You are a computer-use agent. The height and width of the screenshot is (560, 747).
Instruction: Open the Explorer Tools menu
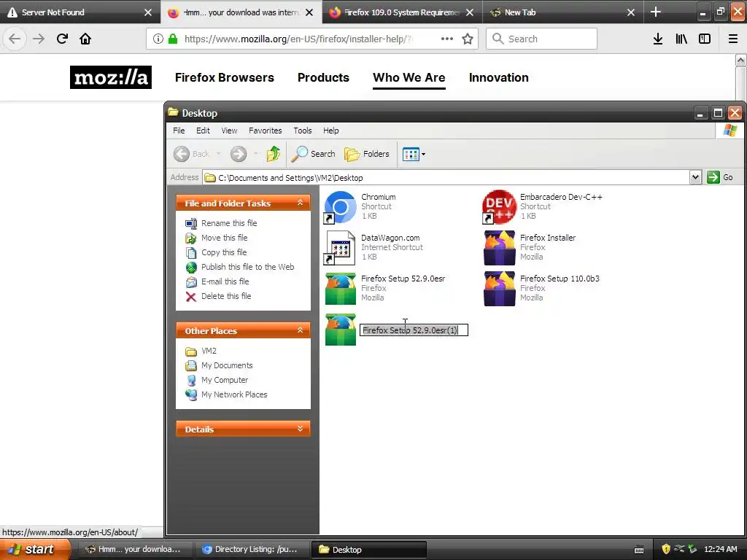303,131
